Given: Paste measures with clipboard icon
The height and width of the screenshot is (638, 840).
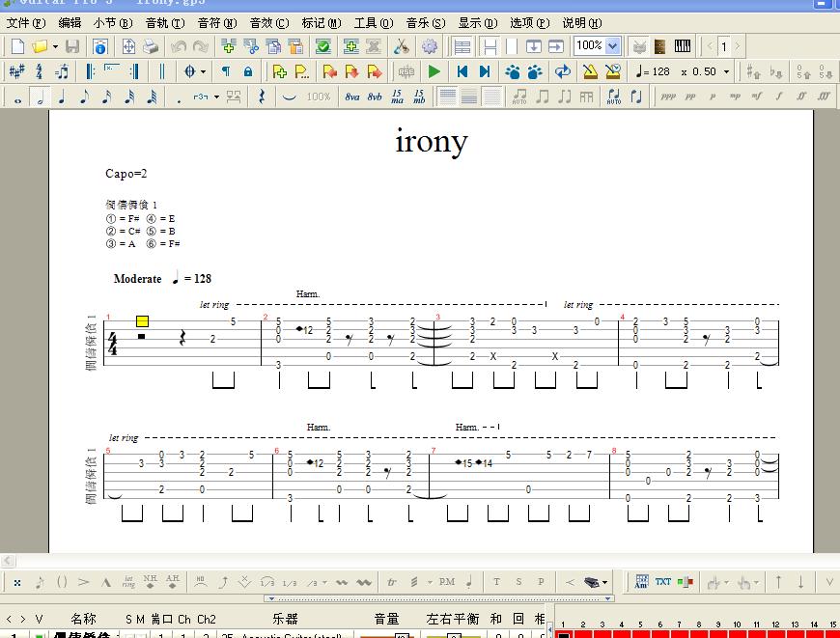Looking at the screenshot, I should (x=295, y=46).
